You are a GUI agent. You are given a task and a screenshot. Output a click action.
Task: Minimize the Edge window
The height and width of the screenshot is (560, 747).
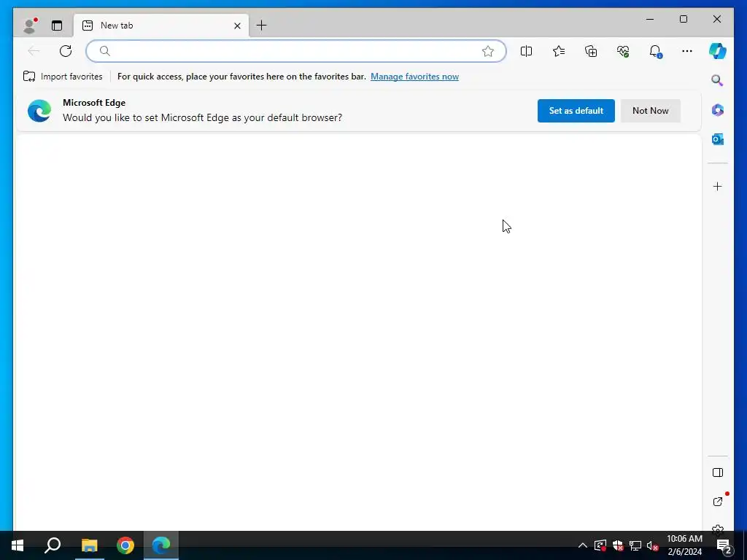[650, 19]
